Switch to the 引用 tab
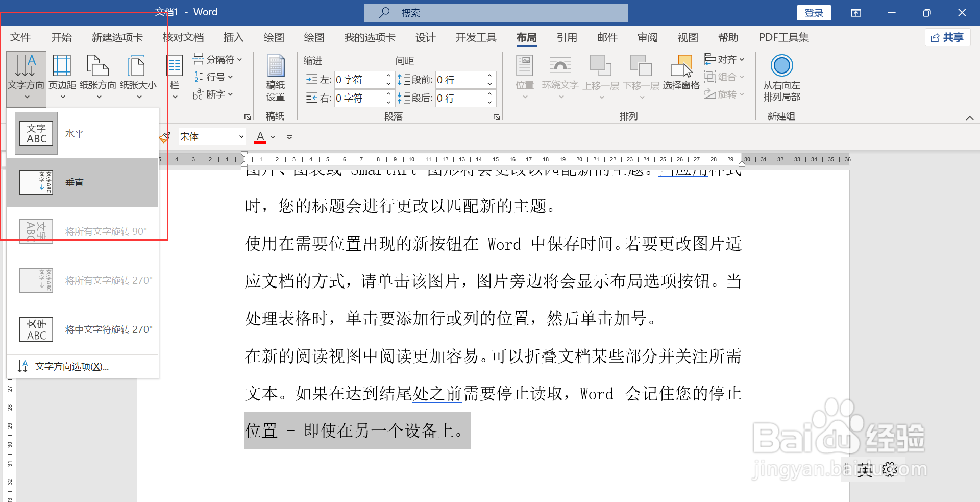 click(x=567, y=37)
